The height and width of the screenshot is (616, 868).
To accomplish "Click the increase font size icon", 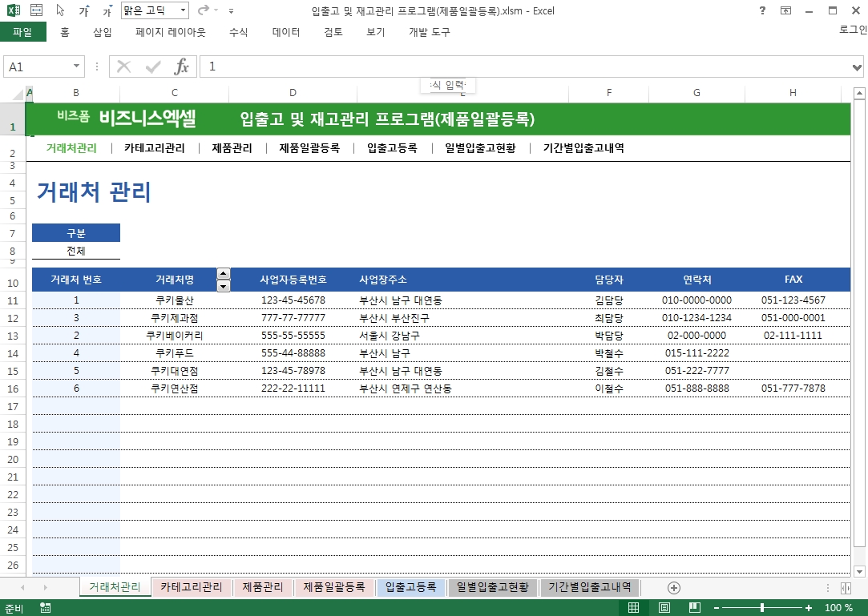I will (x=86, y=11).
